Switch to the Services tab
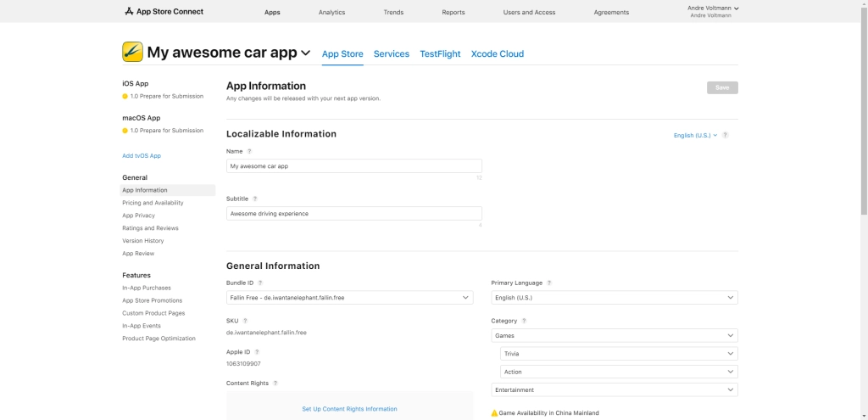868x420 pixels. 392,53
